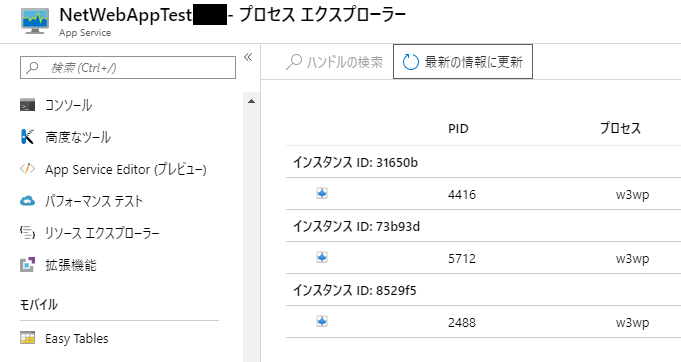
Task: Open the コンソール console icon
Action: [27, 105]
